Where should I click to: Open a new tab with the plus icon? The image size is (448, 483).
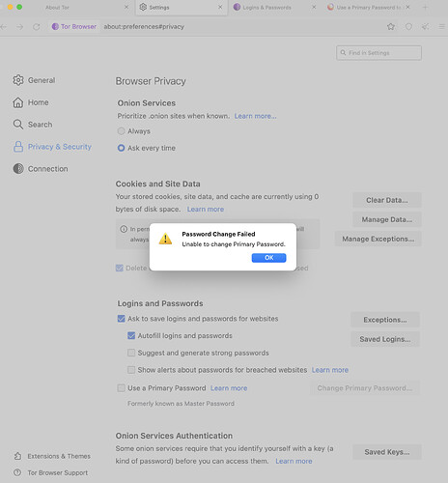(425, 7)
